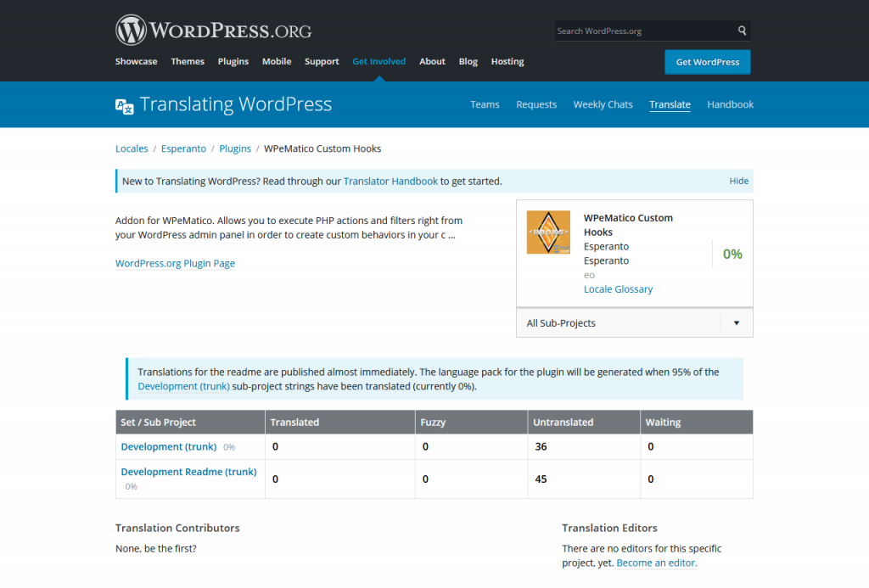
Task: Open the Weekly Chats tab
Action: 603,104
